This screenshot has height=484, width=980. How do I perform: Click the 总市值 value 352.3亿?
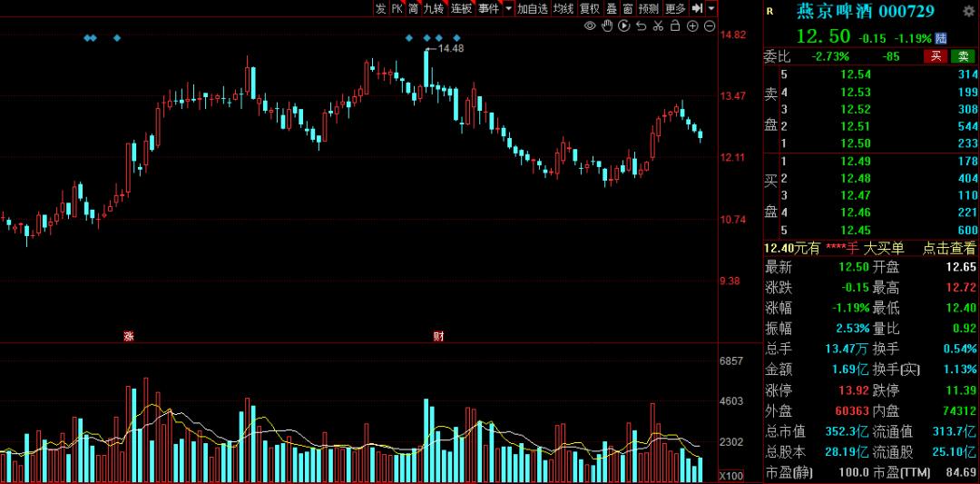pyautogui.click(x=847, y=431)
